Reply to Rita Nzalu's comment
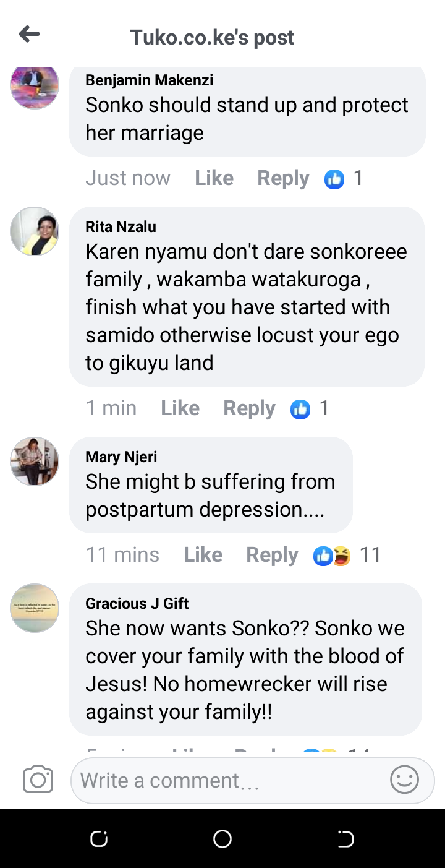 (x=249, y=408)
